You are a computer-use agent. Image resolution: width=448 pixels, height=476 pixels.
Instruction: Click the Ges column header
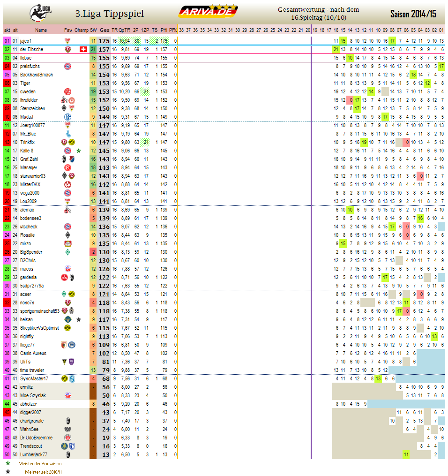tap(105, 30)
